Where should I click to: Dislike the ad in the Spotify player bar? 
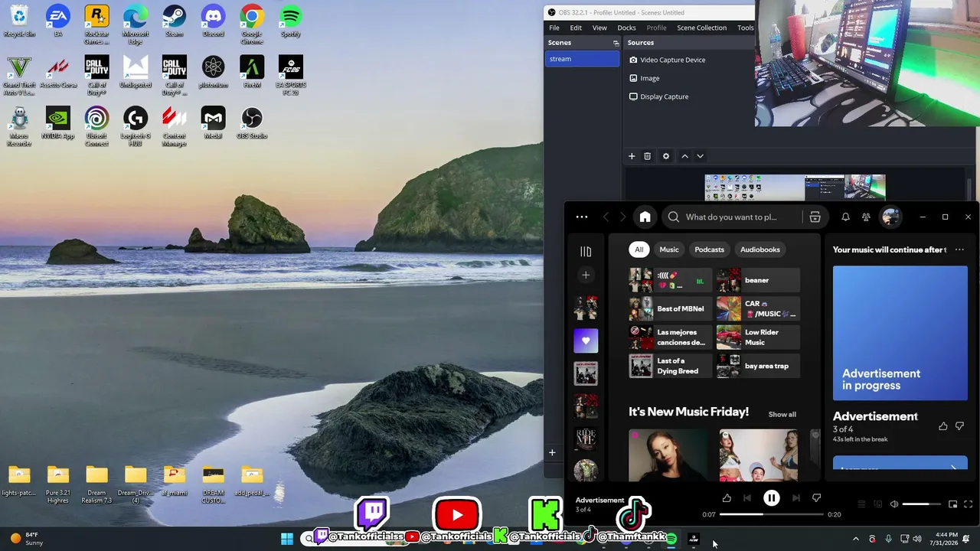point(817,498)
